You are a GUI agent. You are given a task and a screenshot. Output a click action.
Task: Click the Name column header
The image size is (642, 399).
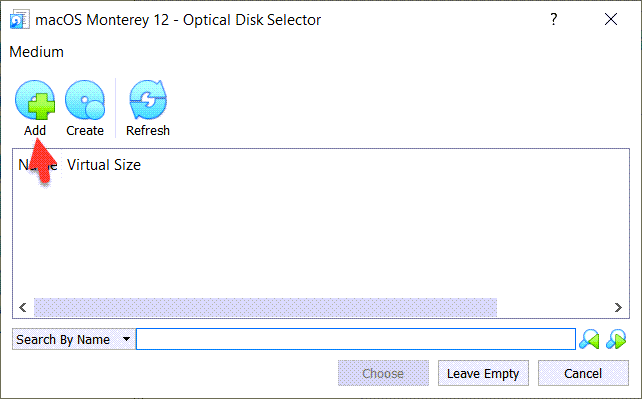(x=38, y=165)
